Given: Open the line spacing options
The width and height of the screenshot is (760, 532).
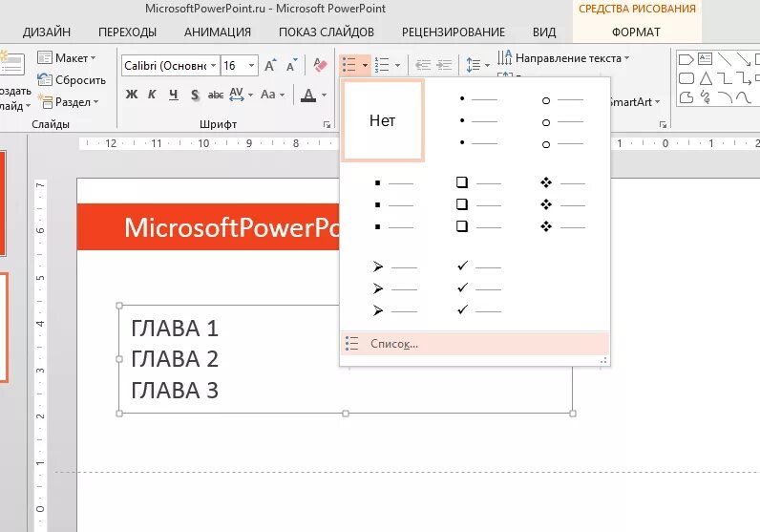Looking at the screenshot, I should click(477, 65).
